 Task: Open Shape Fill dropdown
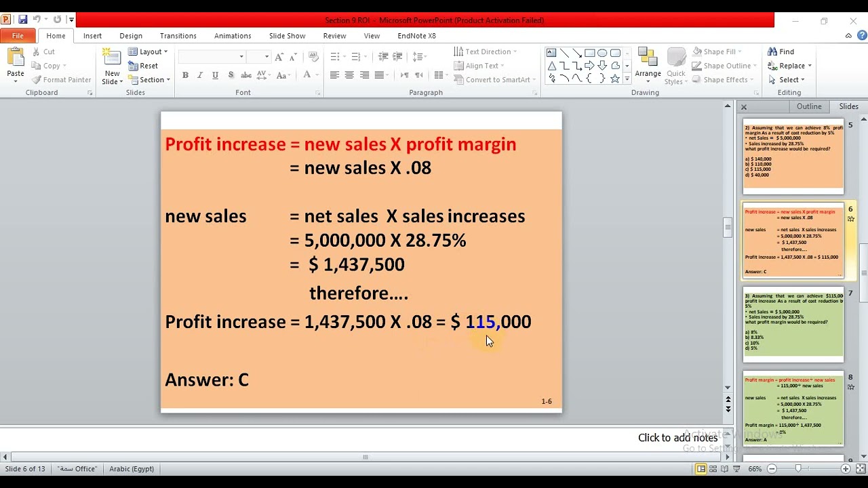pos(717,52)
